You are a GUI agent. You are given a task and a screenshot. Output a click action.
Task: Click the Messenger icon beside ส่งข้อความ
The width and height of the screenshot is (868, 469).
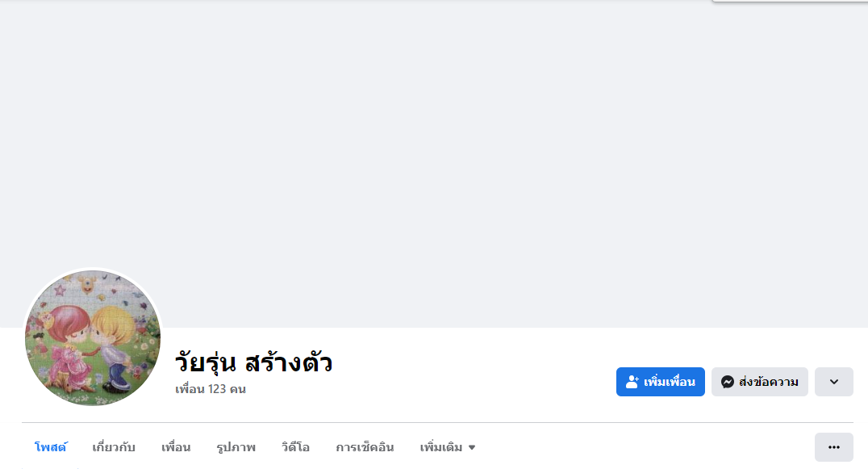(x=727, y=382)
